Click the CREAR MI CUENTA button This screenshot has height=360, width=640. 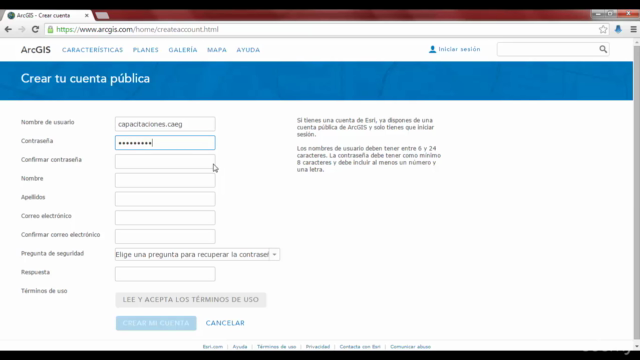click(x=156, y=323)
